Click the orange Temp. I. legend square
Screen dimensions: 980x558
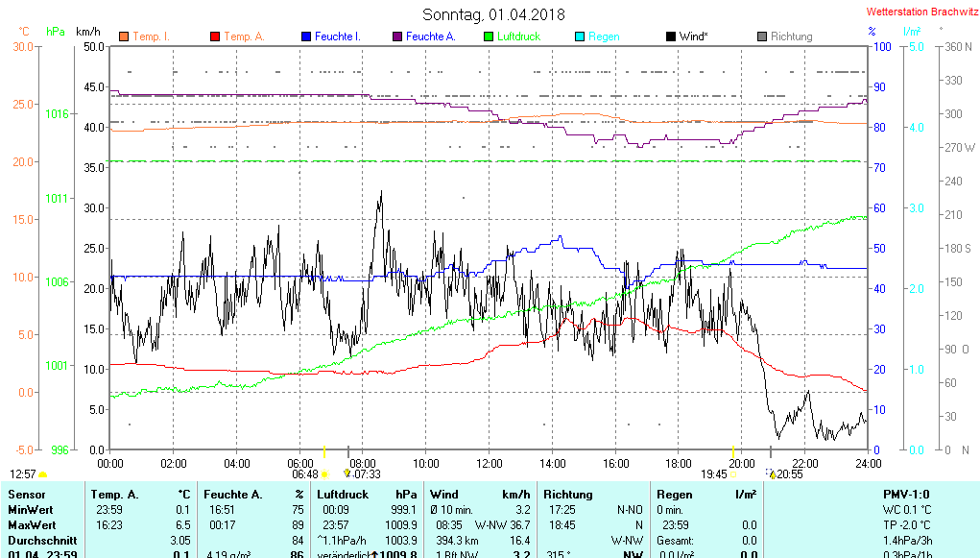pos(123,36)
